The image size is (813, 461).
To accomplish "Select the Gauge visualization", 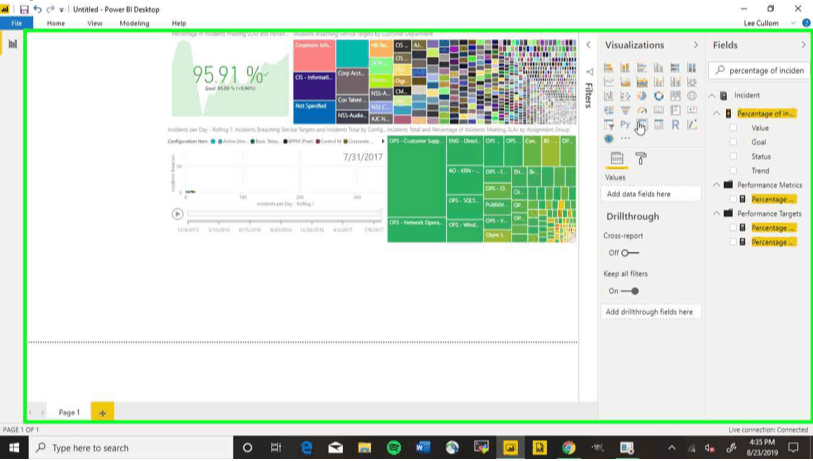I will [642, 110].
